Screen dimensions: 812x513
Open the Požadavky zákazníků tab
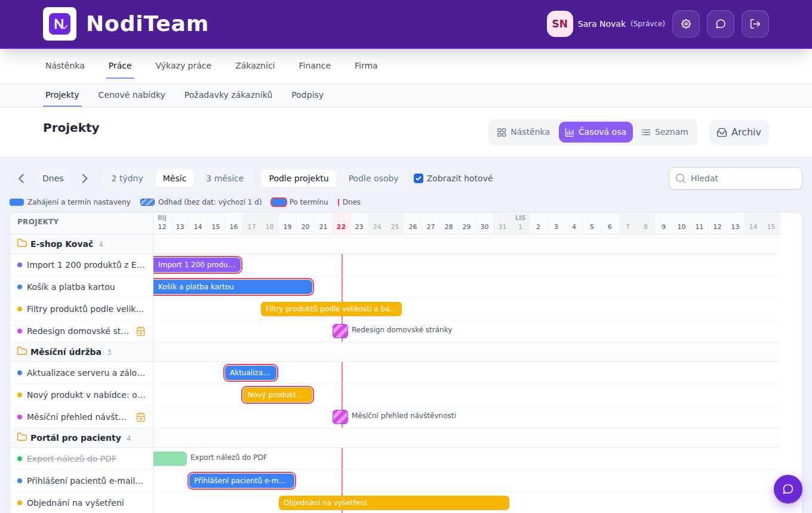coord(229,95)
